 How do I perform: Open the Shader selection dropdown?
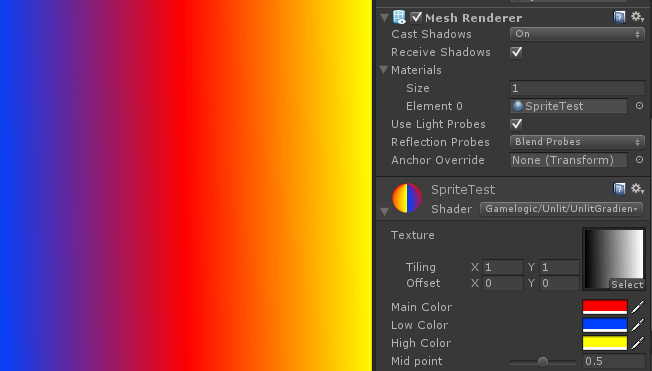561,209
